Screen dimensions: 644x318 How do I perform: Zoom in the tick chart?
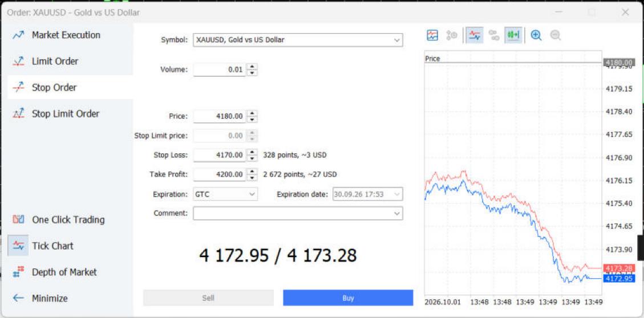tap(536, 35)
